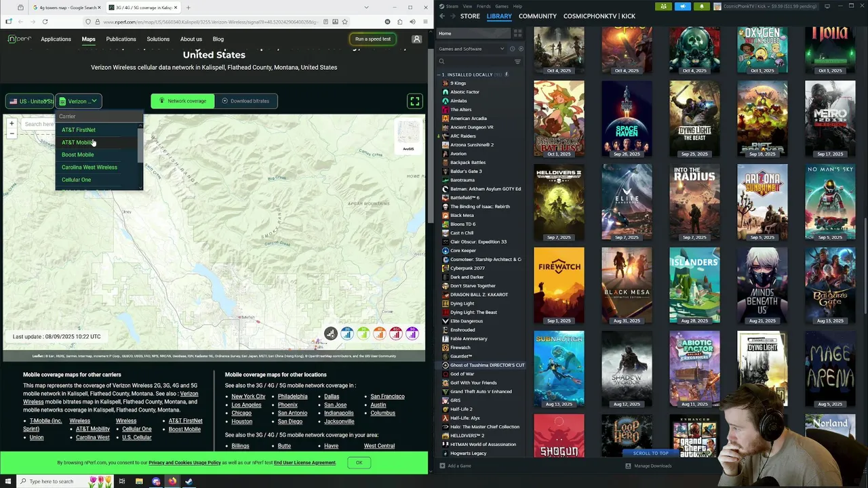The height and width of the screenshot is (488, 868).
Task: Open the Steam friends activity green icon
Action: pyautogui.click(x=664, y=6)
